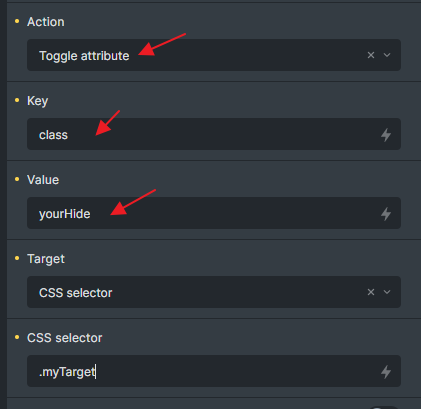
Task: Click the Target field label
Action: click(x=46, y=259)
